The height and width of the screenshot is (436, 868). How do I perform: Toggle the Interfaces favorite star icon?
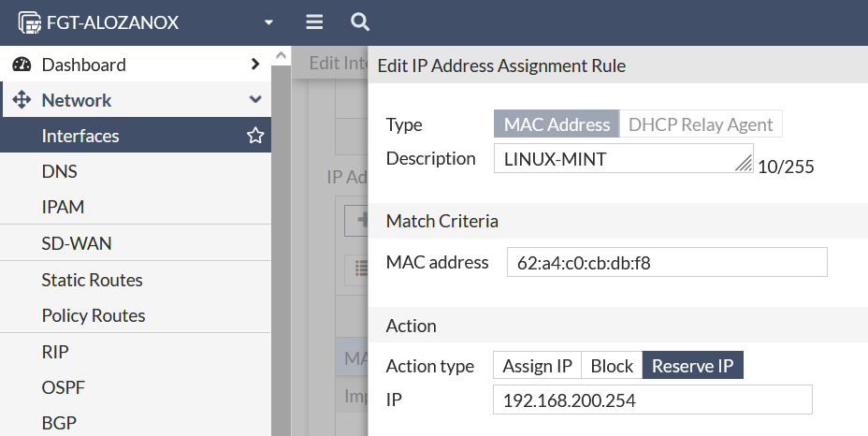pos(254,137)
